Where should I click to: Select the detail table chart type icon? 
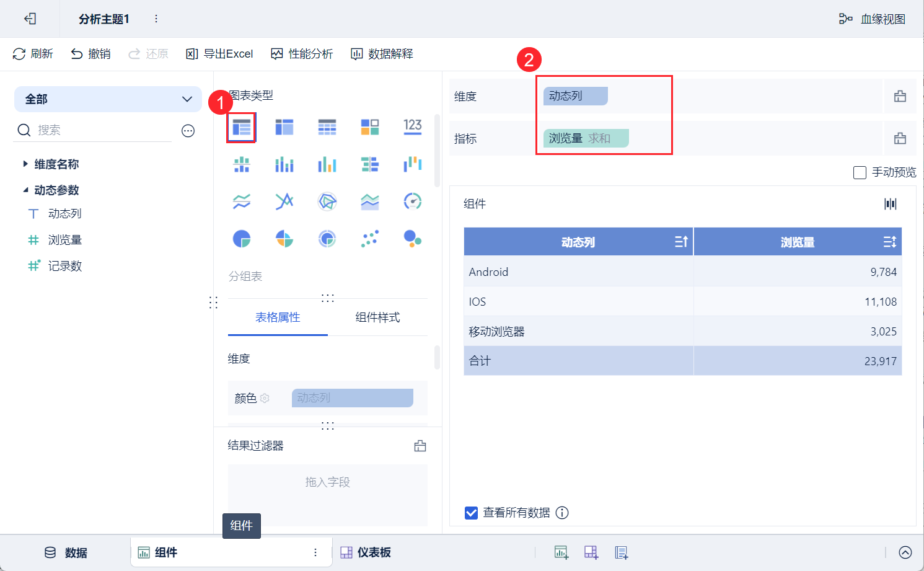tap(327, 127)
